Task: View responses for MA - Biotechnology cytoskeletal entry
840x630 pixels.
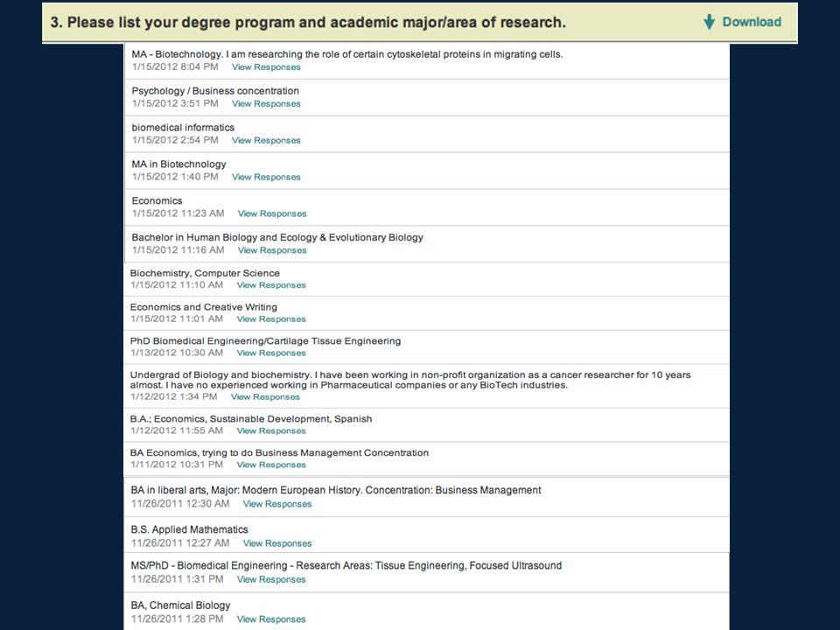Action: [x=266, y=67]
